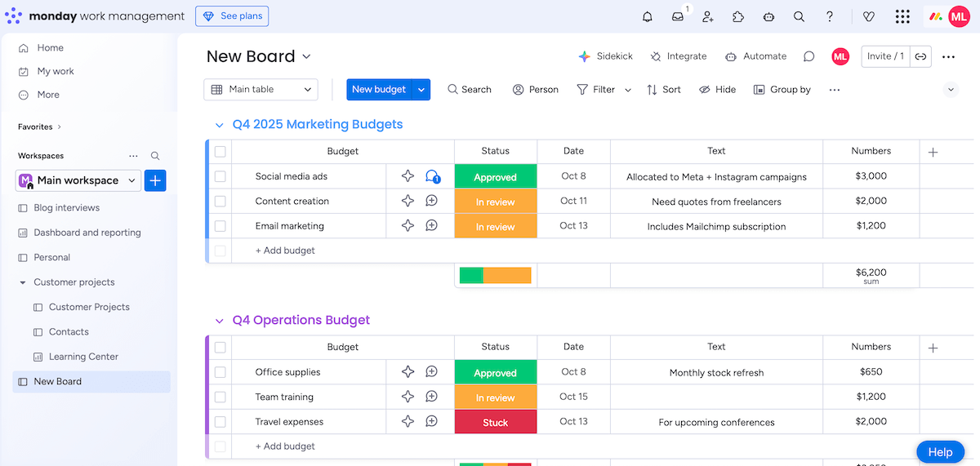Open Office supplies update bubble
This screenshot has height=466, width=980.
[x=431, y=372]
